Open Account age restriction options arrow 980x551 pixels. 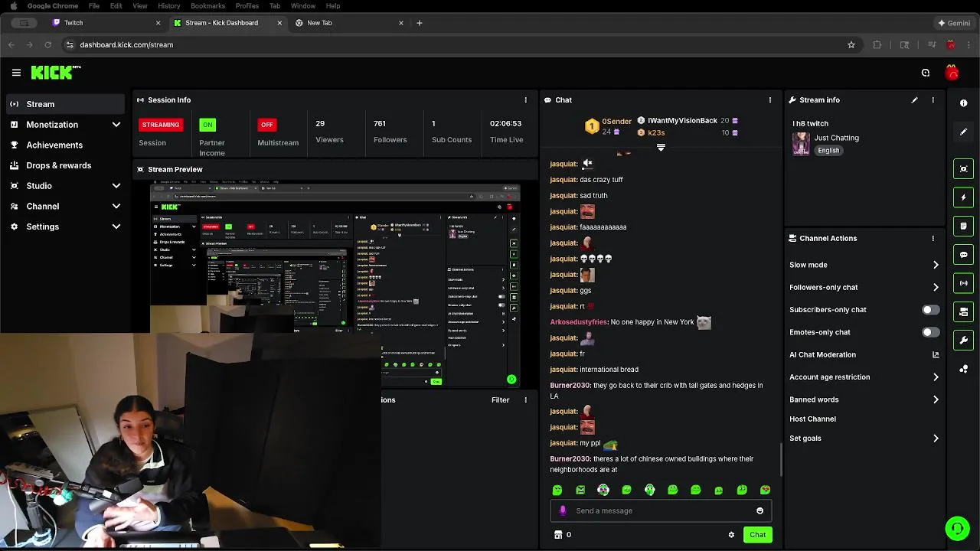tap(936, 377)
